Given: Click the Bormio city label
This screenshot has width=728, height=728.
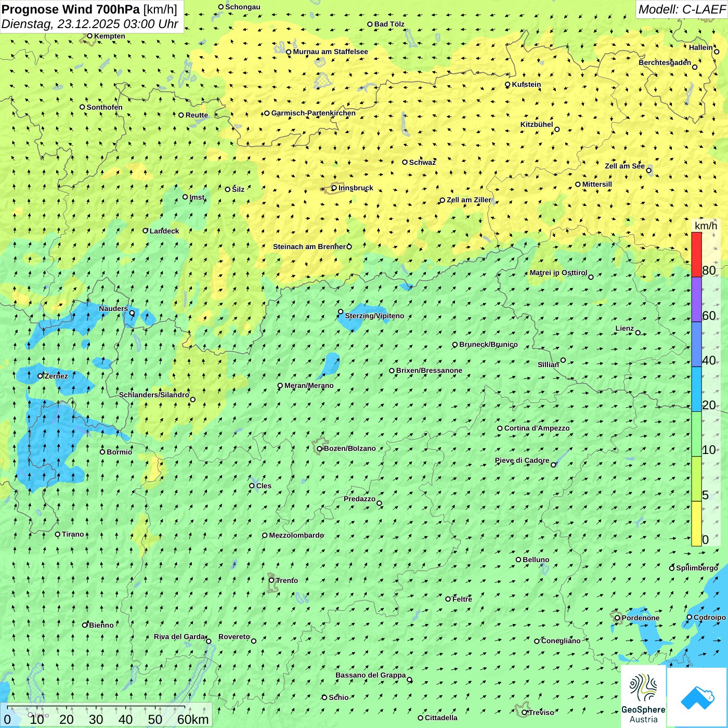Looking at the screenshot, I should pyautogui.click(x=119, y=452).
